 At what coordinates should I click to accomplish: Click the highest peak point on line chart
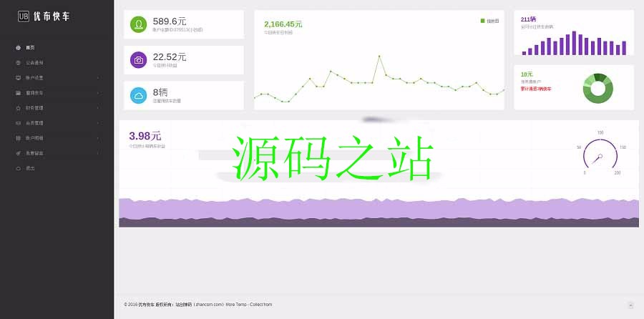click(x=379, y=57)
